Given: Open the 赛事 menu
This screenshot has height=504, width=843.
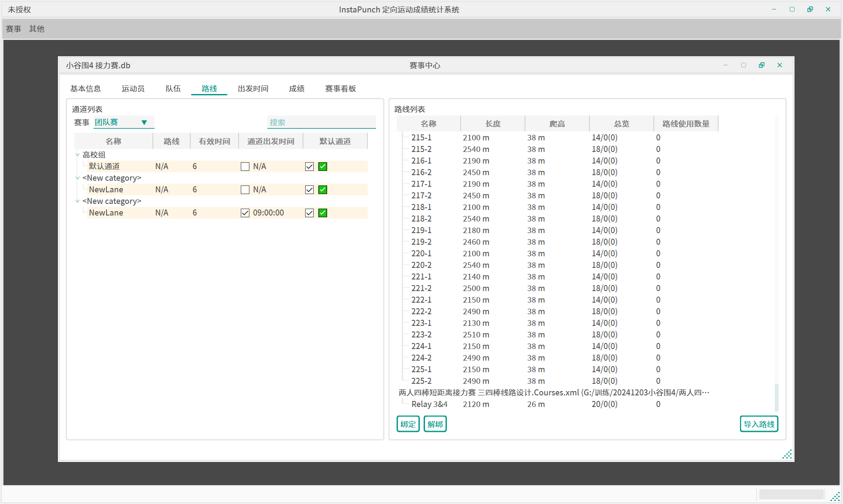Looking at the screenshot, I should coord(13,29).
